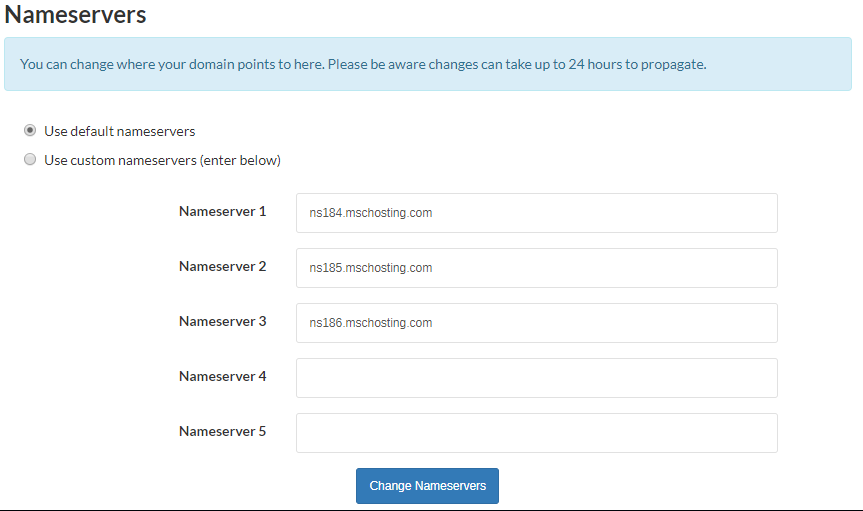Click the "Nameserver 5" field label
863x511 pixels.
coord(222,432)
